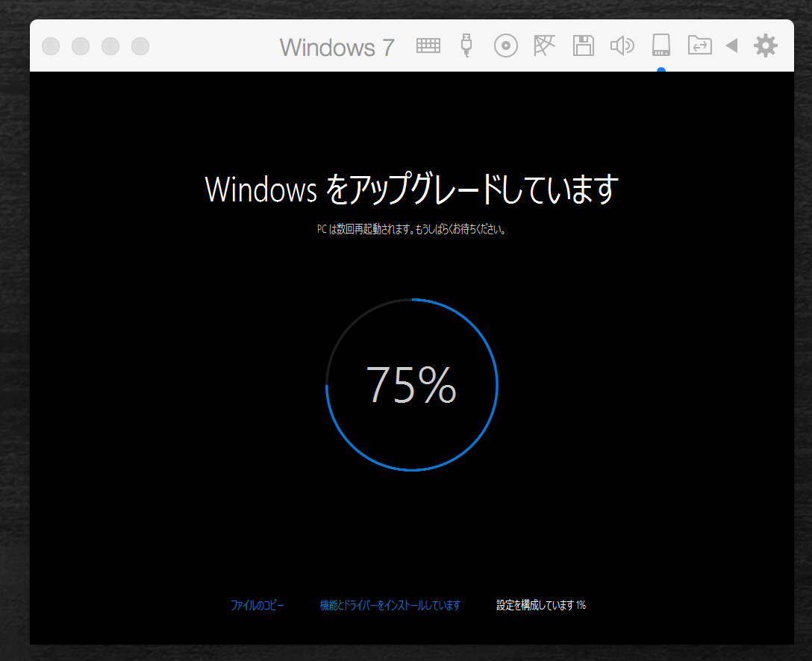
Task: Click the keyboard icon in the VM toolbar
Action: pyautogui.click(x=428, y=46)
